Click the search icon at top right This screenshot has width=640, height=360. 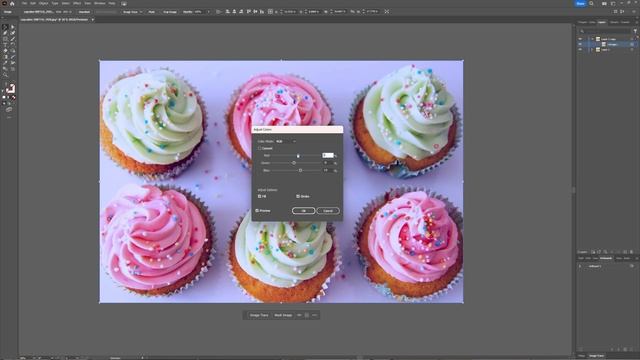point(591,3)
